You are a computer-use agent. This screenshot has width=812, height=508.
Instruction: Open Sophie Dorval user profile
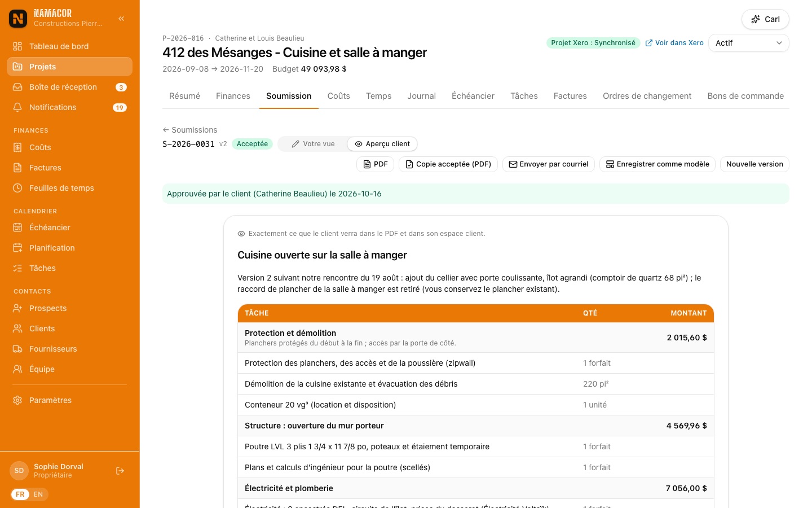point(58,471)
